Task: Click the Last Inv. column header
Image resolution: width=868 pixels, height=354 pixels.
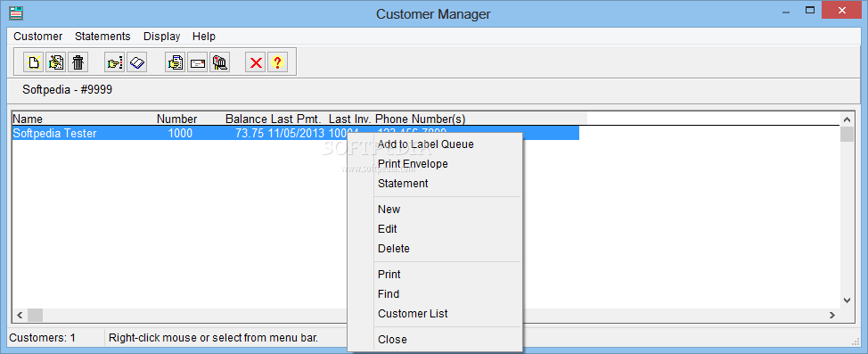Action: (350, 119)
